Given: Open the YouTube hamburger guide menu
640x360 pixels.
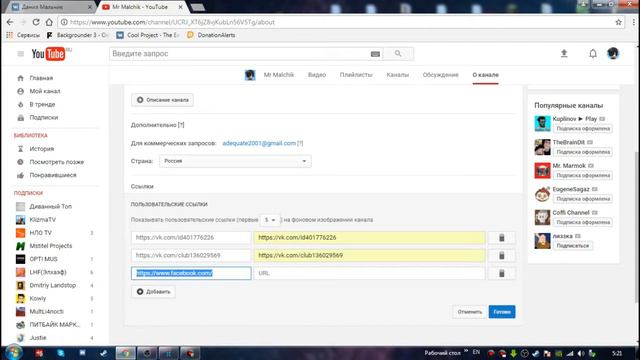Looking at the screenshot, I should coord(20,53).
